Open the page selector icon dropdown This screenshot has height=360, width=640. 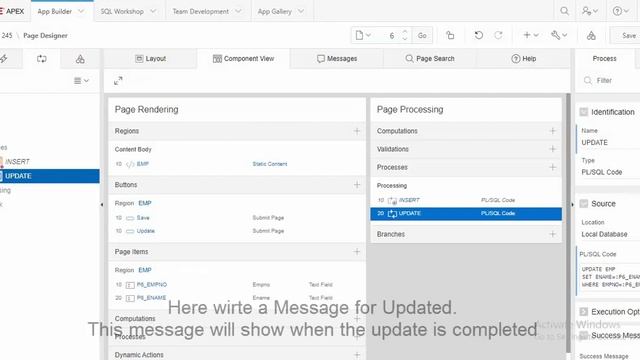click(363, 36)
